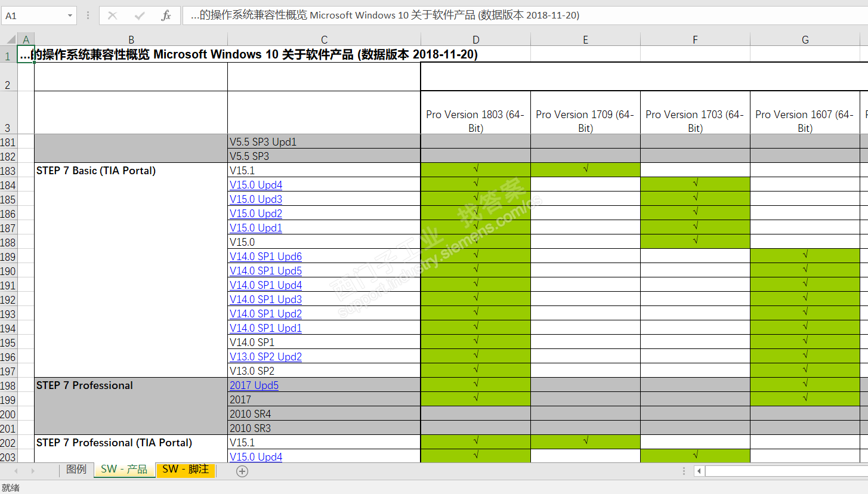Image resolution: width=868 pixels, height=494 pixels.
Task: Click the green checkmark cell in row 183, column E
Action: tap(585, 170)
